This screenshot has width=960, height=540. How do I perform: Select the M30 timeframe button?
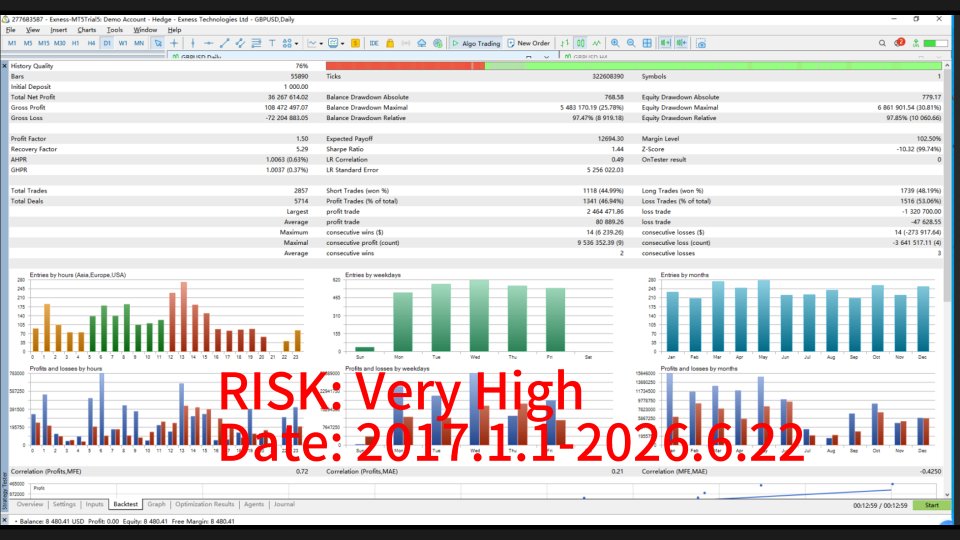coord(59,43)
